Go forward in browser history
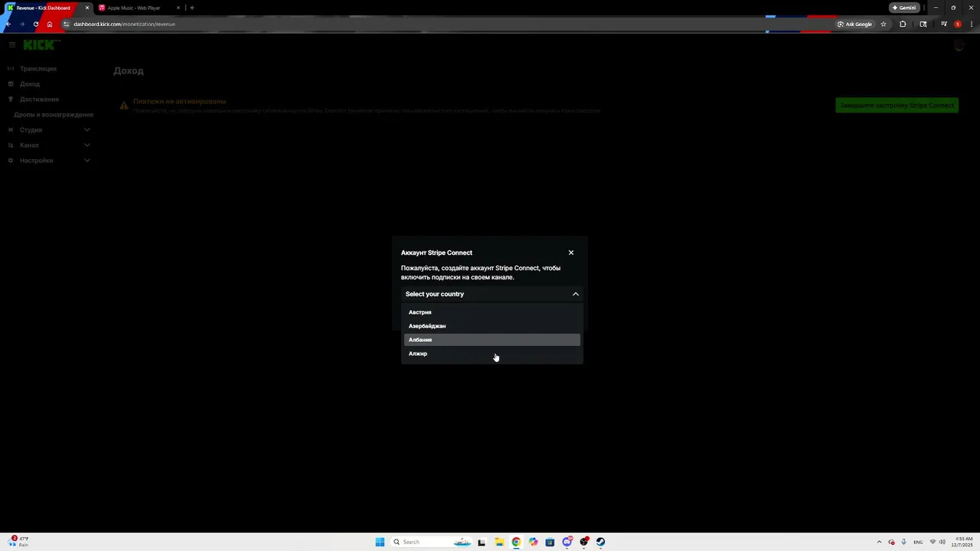The width and height of the screenshot is (980, 551). coord(21,24)
